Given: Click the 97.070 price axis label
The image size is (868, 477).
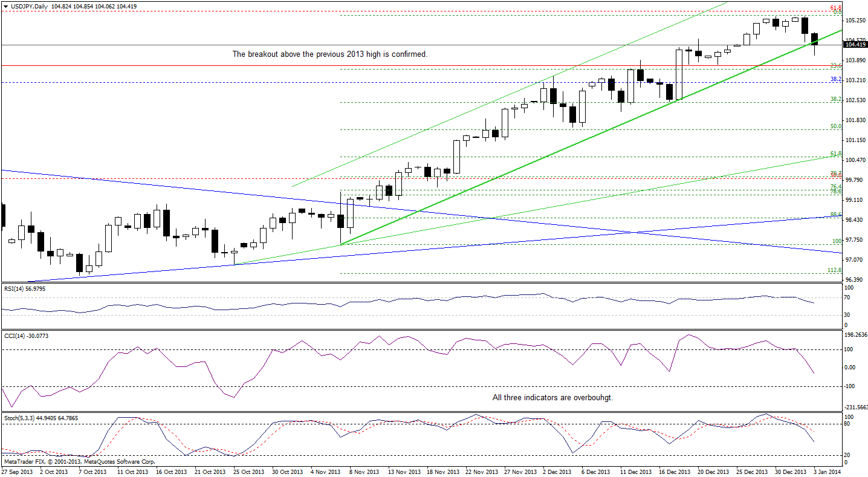Looking at the screenshot, I should tap(853, 259).
